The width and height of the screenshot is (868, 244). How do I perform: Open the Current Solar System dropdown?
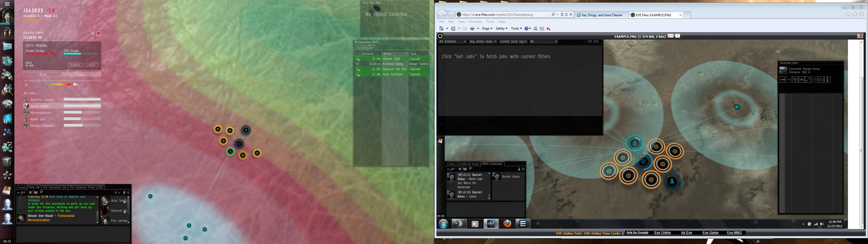point(513,41)
